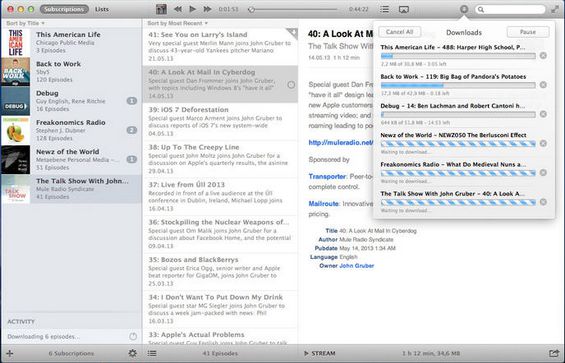Viewport: 565px width, 363px height.
Task: Open episode 37: Live from Üll 2013
Action: point(220,196)
